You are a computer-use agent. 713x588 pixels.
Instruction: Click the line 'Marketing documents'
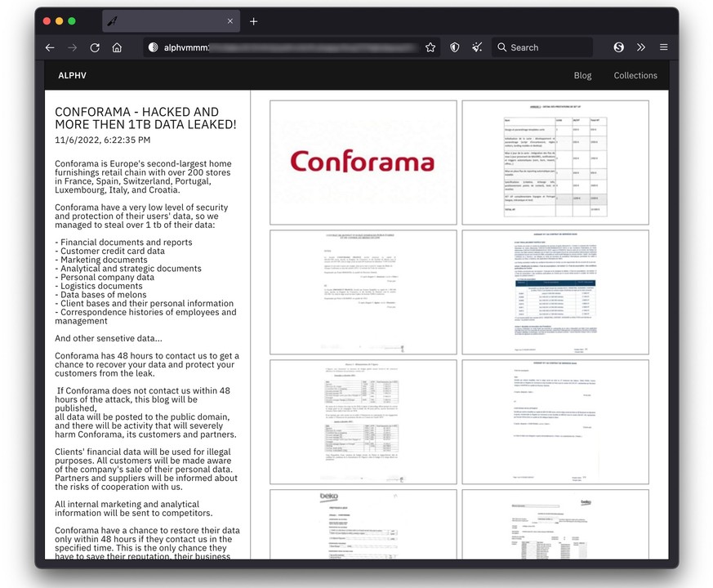coord(101,260)
